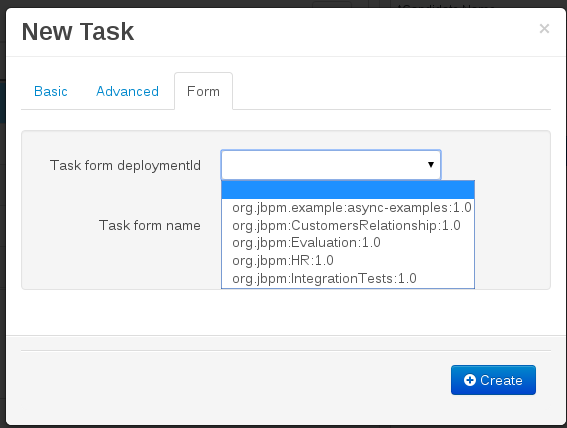Click the New Task heading
Image resolution: width=567 pixels, height=428 pixels.
tap(78, 31)
